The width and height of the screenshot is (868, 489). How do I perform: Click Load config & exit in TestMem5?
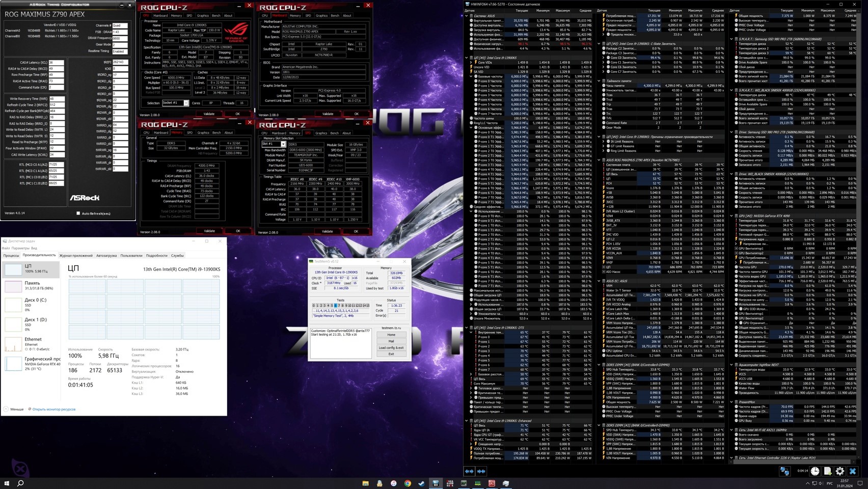(391, 348)
